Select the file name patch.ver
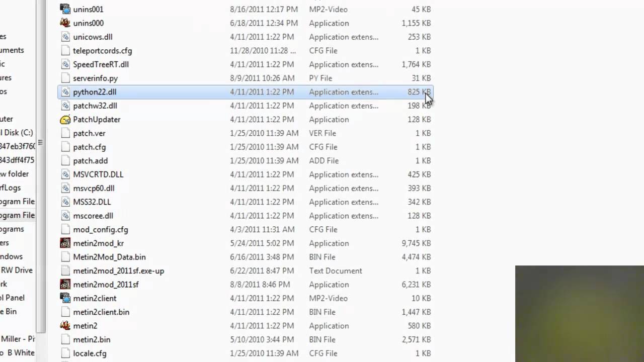 click(x=89, y=133)
